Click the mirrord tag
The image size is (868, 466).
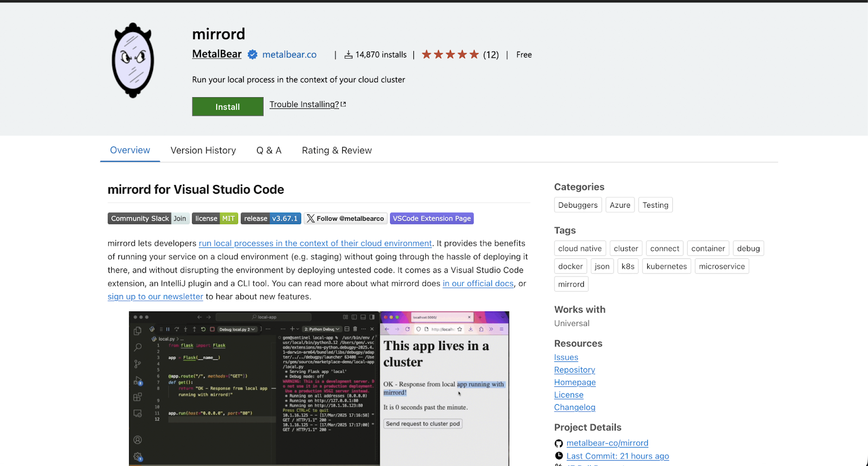point(571,284)
